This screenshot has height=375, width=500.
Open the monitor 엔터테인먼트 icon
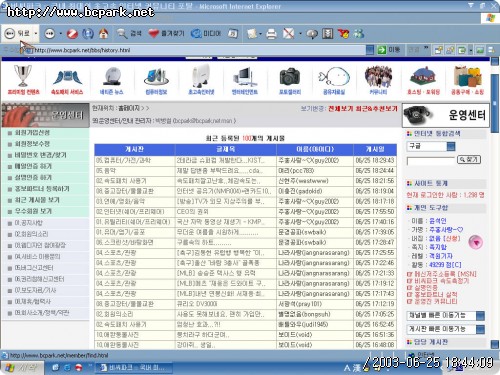click(x=245, y=81)
